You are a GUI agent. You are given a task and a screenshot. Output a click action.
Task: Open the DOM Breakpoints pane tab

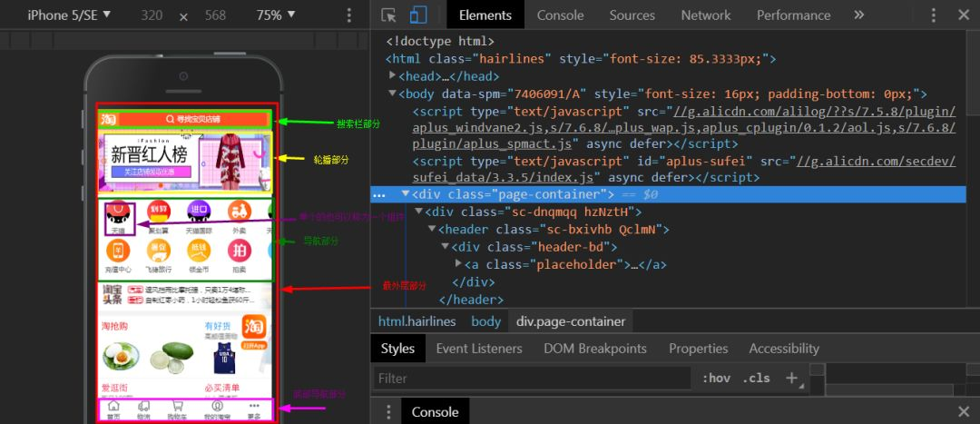tap(595, 349)
